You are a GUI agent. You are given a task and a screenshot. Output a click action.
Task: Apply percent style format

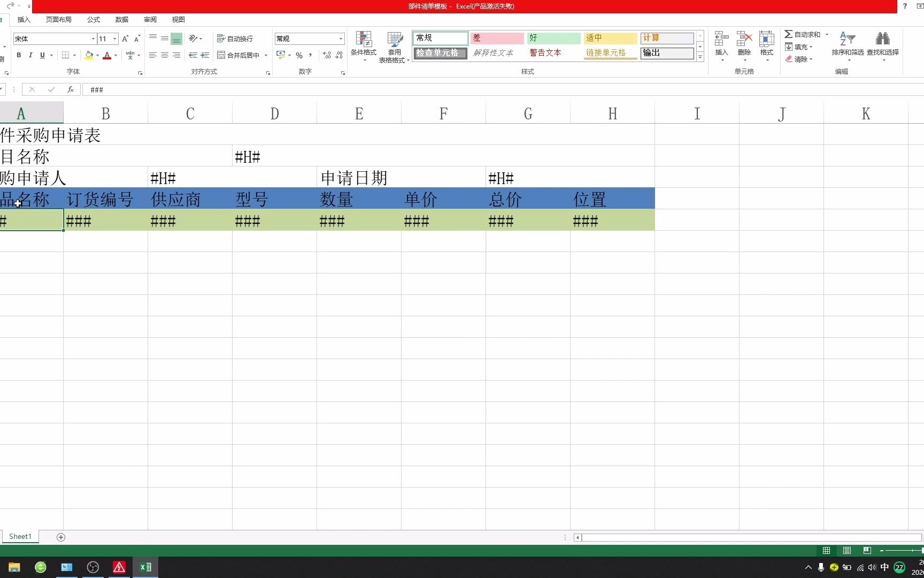[x=299, y=55]
